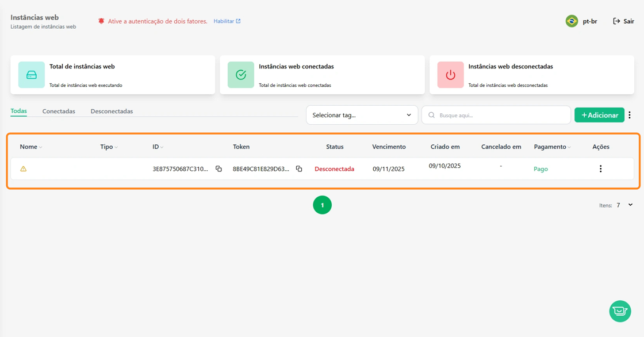Click the Habilitar two-factor link

tap(227, 21)
